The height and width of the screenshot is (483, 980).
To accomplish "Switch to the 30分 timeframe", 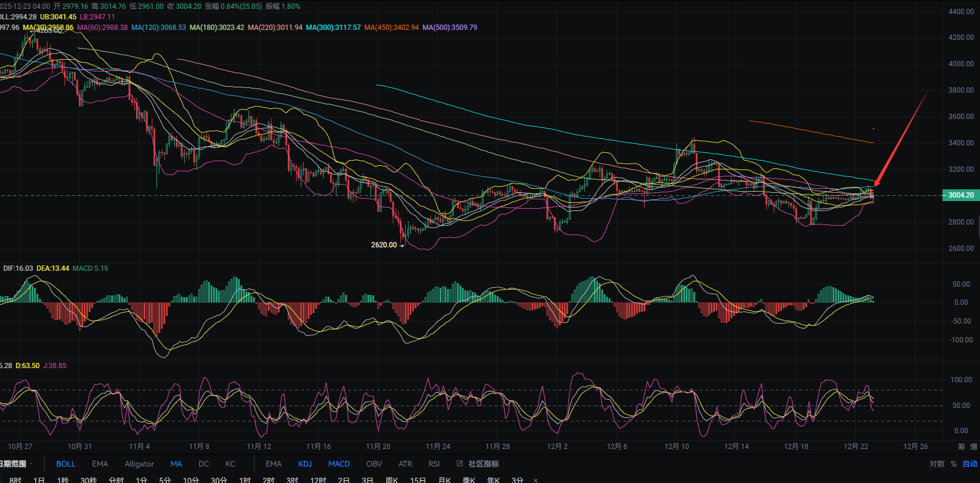I will (x=219, y=480).
